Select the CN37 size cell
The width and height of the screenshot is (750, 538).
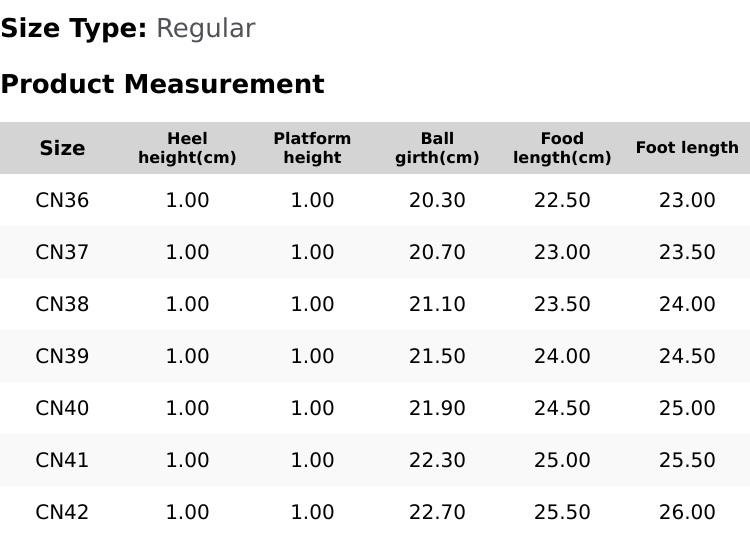click(x=62, y=252)
